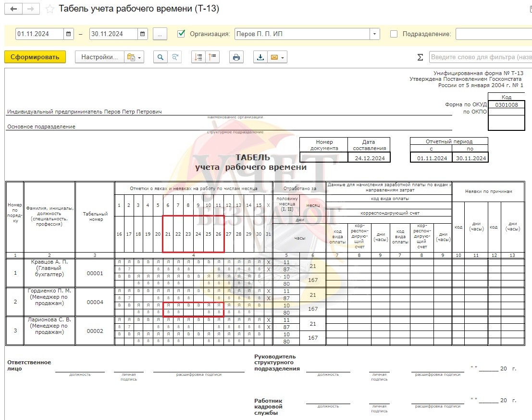Click the find next search icon
The width and height of the screenshot is (532, 420).
tap(175, 57)
